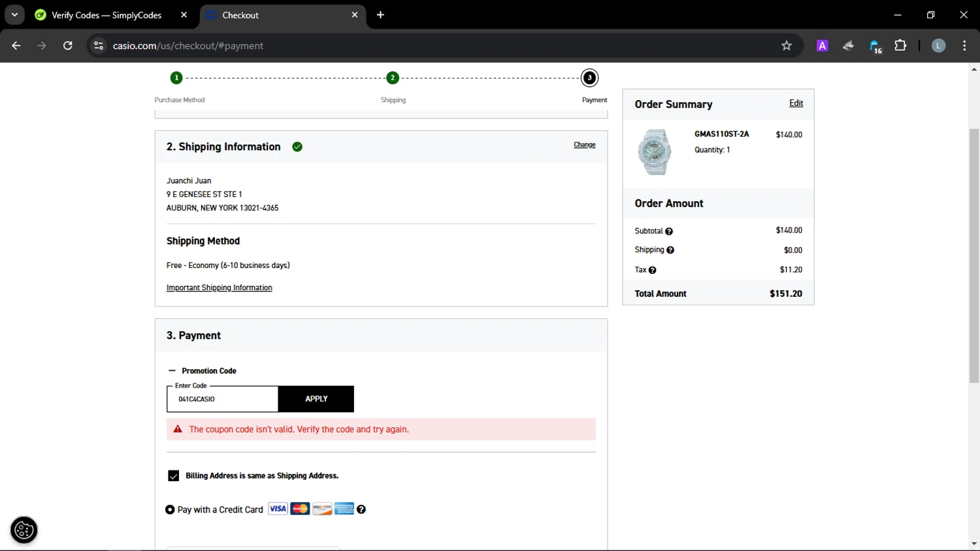The image size is (980, 551).
Task: Open the purple A extension
Action: (x=823, y=46)
